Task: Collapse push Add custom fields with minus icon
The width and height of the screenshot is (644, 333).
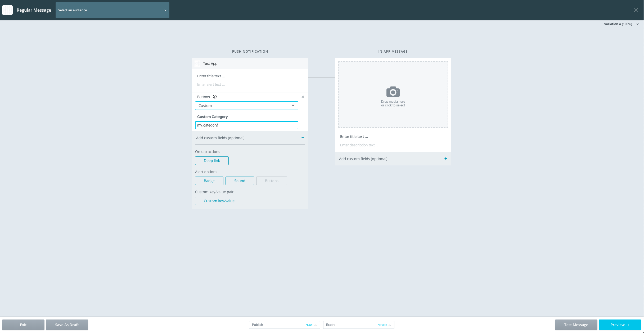Action: [303, 138]
